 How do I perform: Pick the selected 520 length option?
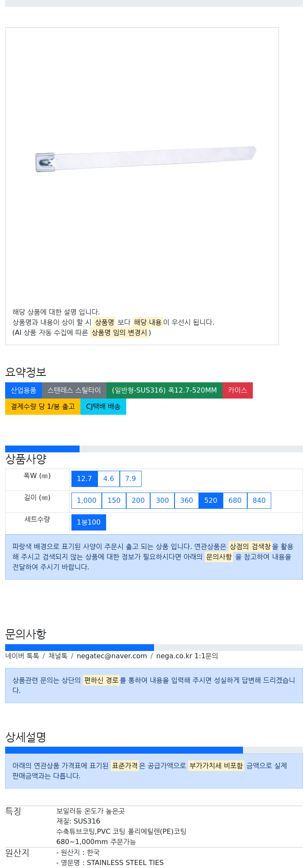[x=211, y=500]
